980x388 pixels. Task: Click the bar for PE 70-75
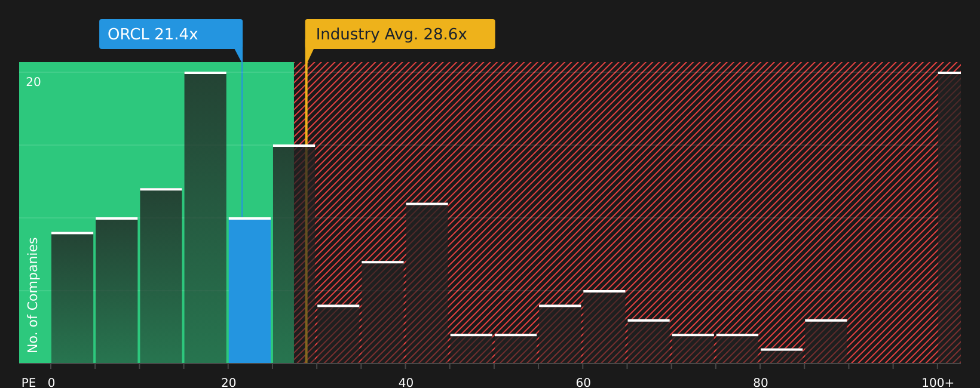[693, 349]
